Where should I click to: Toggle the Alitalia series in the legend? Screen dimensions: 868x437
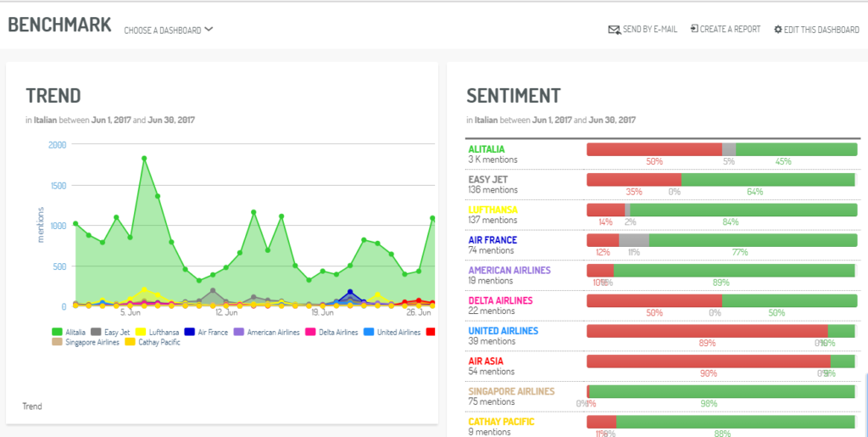69,333
